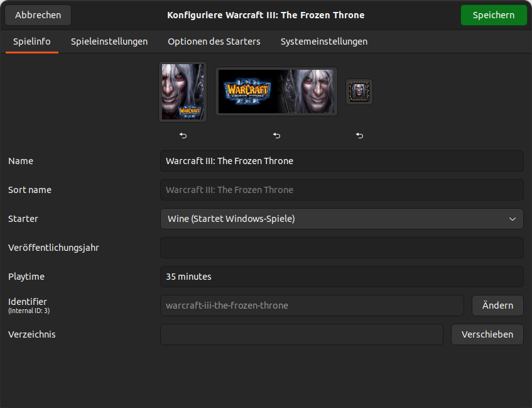The height and width of the screenshot is (408, 532).
Task: Reset the small icon with undo arrow
Action: (359, 135)
